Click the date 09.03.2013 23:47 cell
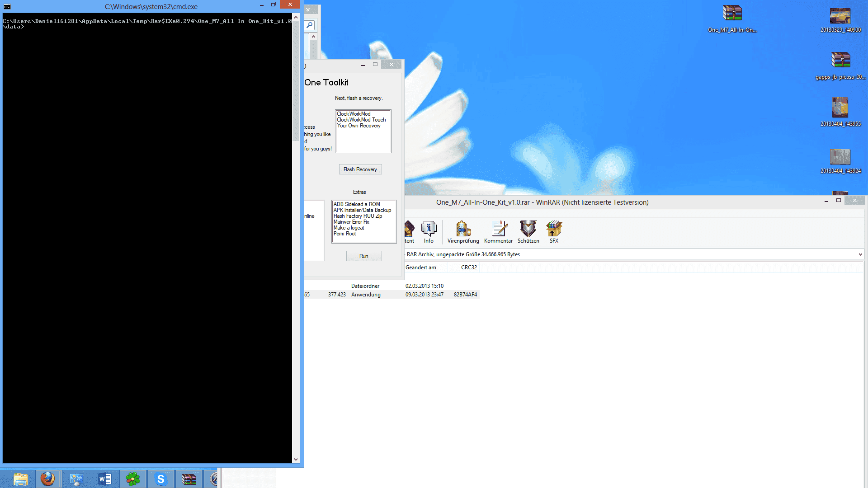The height and width of the screenshot is (488, 868). click(424, 295)
